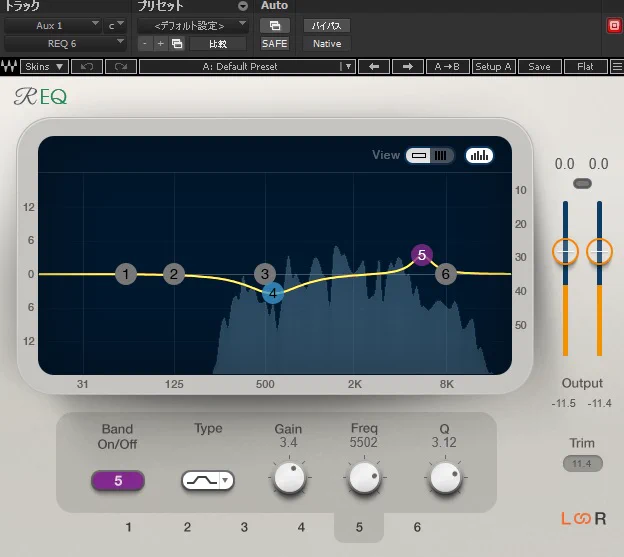Click the right output fader handle
Screen dimensions: 624x557
coord(599,251)
